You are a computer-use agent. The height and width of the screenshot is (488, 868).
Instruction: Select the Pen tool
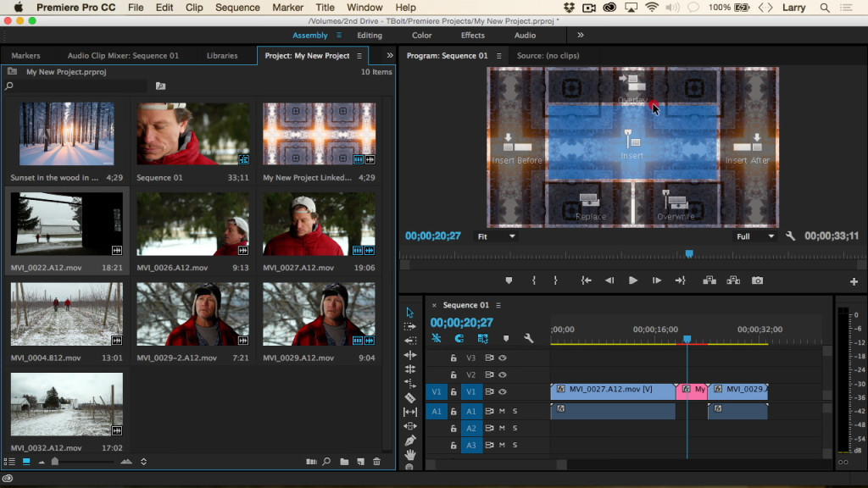click(x=410, y=441)
